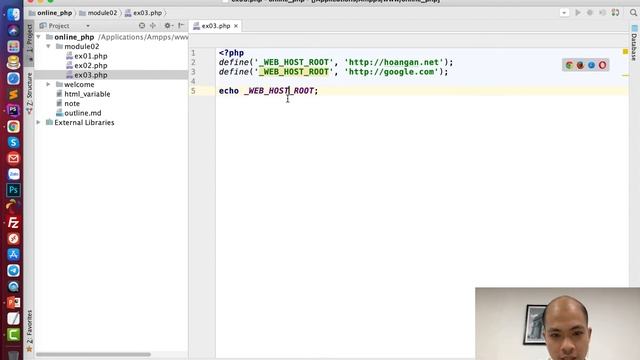640x360 pixels.
Task: Select module02 folder label in tree
Action: tap(82, 47)
